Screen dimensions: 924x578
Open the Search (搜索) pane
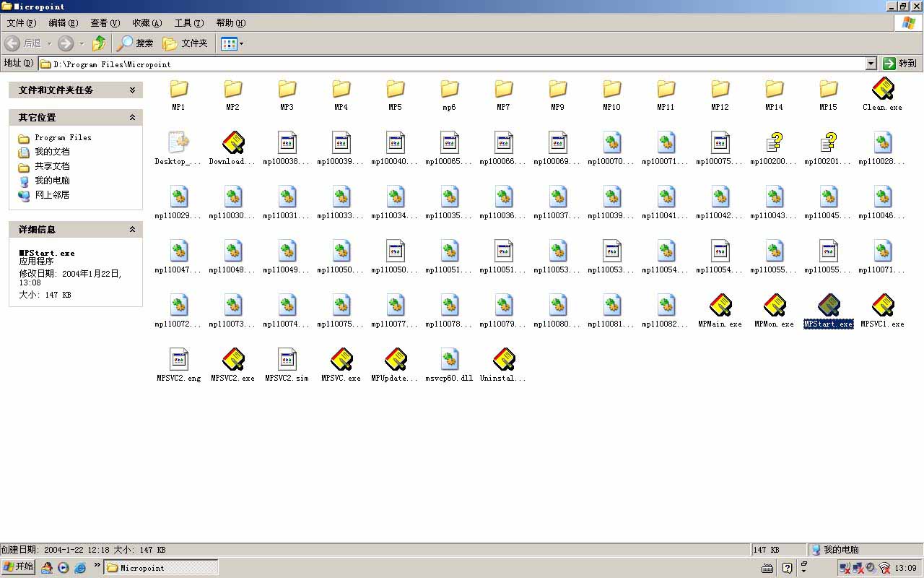[x=136, y=43]
